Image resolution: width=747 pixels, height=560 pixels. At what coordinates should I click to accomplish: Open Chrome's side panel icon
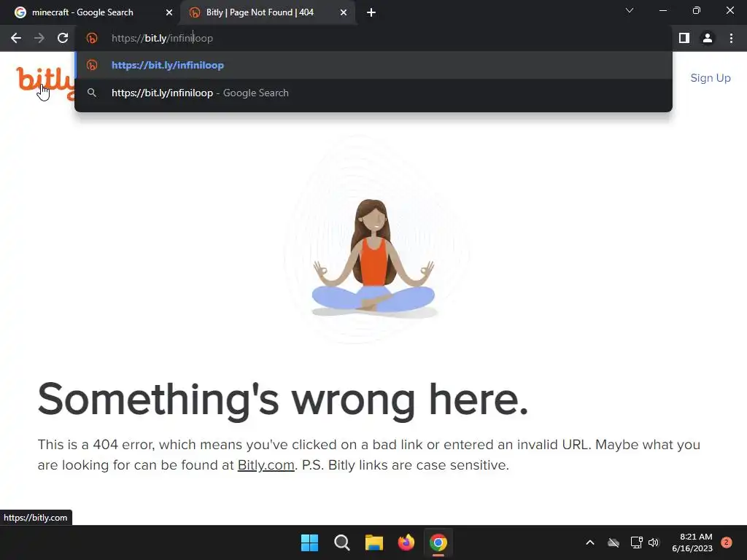coord(684,38)
